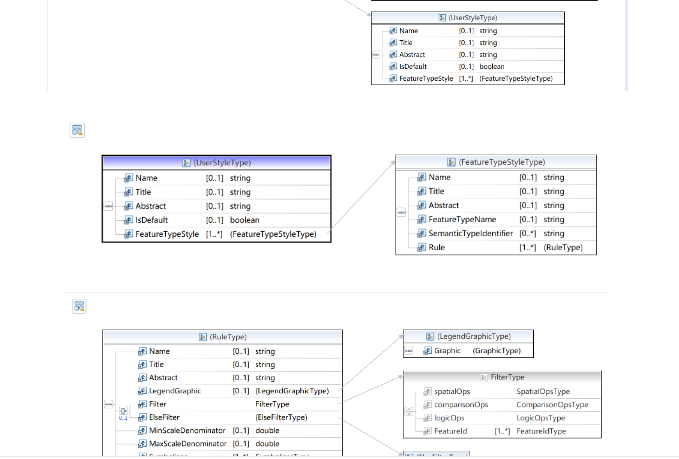
Task: Toggle the choice connector in FilterType box
Action: coord(409,411)
